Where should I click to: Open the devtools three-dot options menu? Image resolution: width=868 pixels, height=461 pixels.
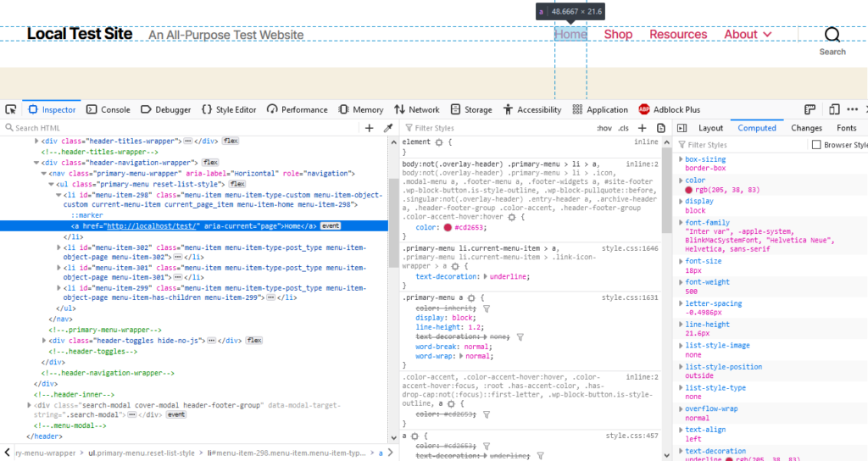(x=852, y=109)
